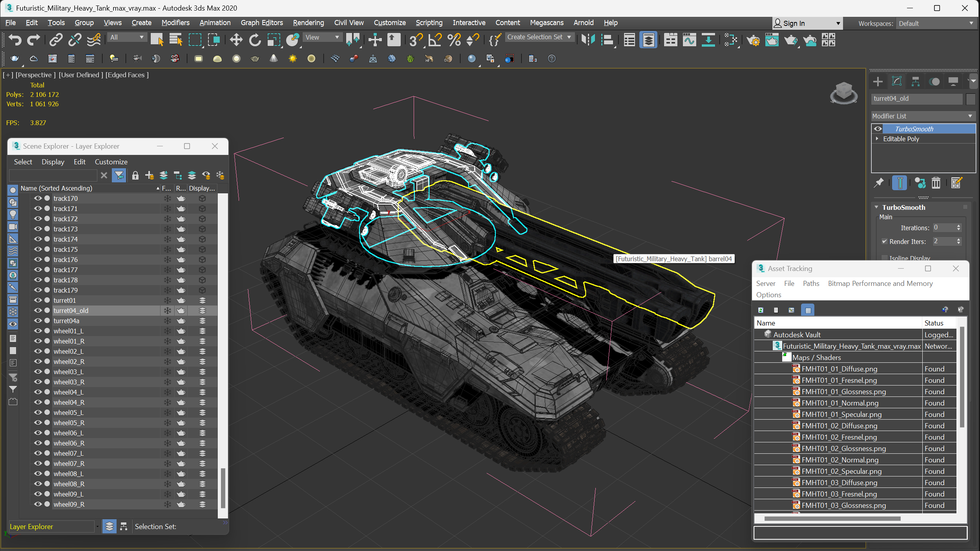Activate the Select and Link tool
The height and width of the screenshot is (551, 980).
click(56, 40)
